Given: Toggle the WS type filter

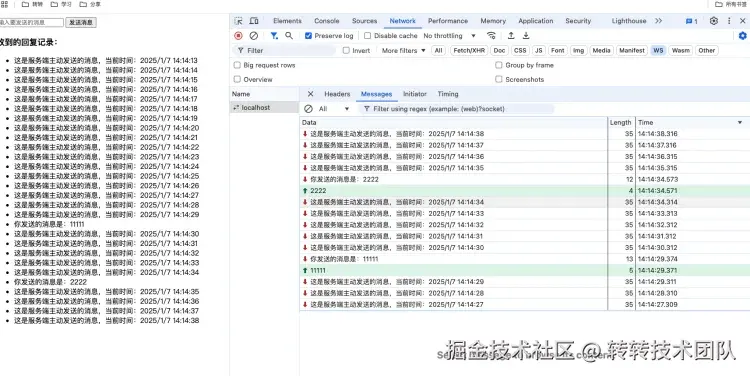Looking at the screenshot, I should pos(659,51).
